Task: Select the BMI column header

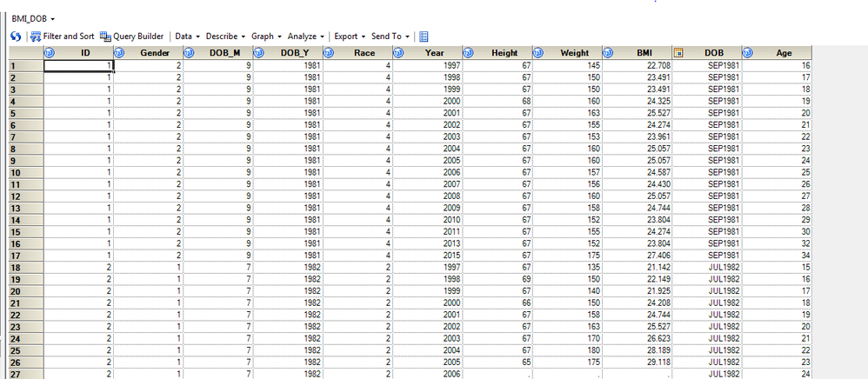Action: click(638, 53)
